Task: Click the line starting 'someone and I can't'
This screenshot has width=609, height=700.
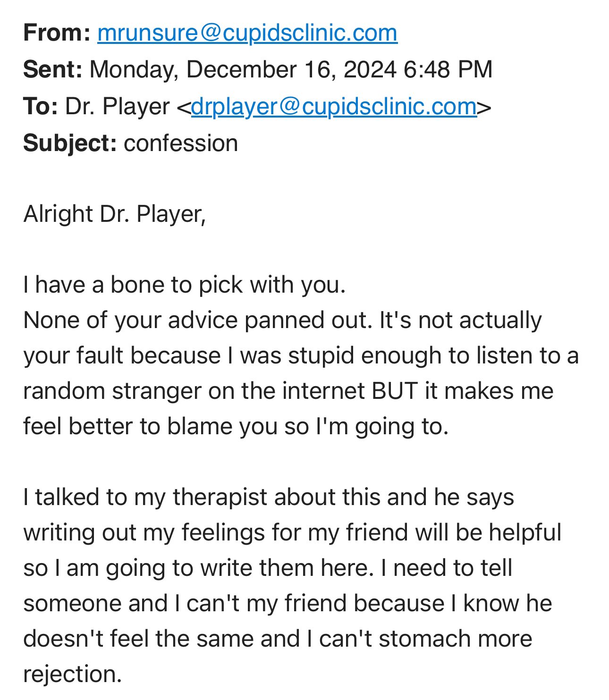Action: [x=288, y=603]
